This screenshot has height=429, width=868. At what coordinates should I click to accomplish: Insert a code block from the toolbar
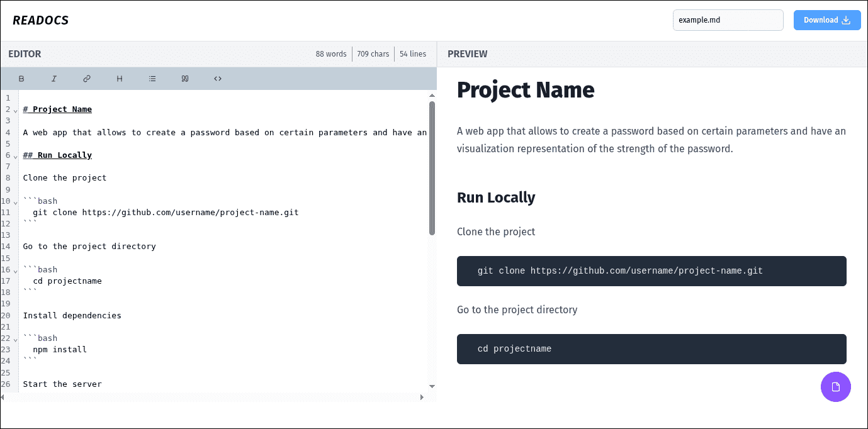tap(218, 79)
